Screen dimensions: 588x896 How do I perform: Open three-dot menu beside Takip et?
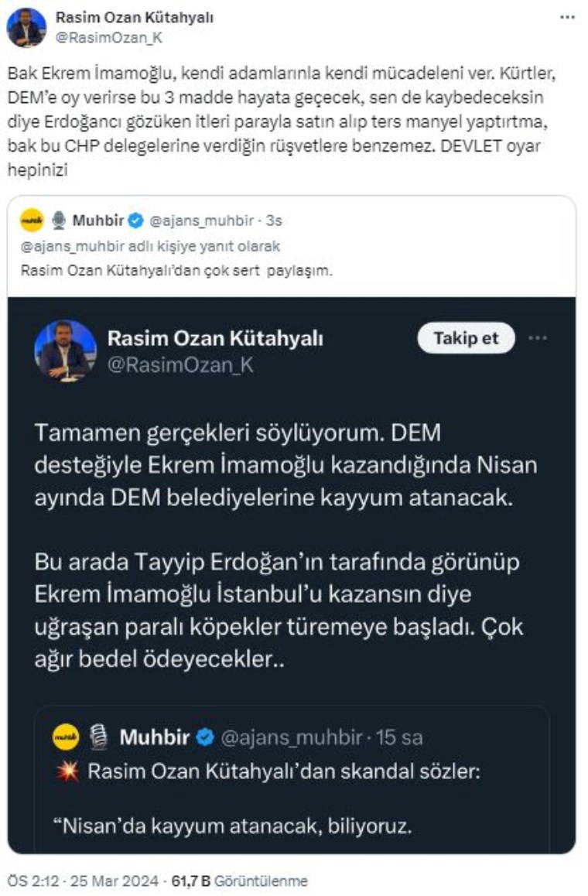537,338
